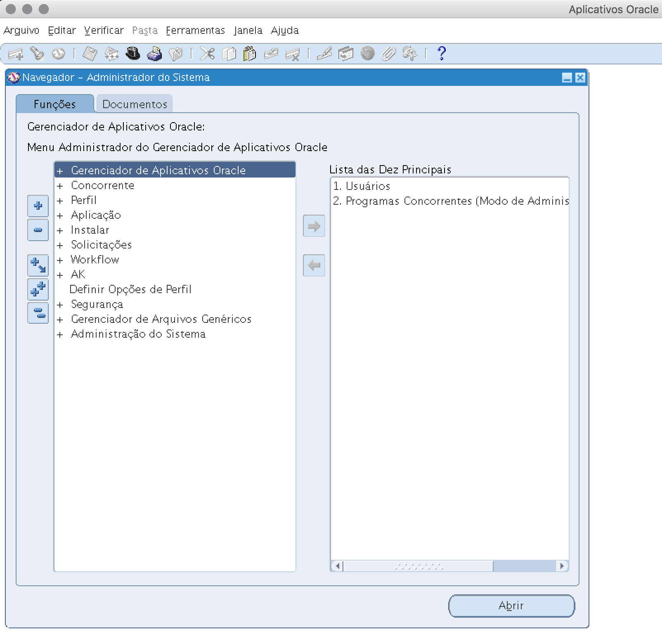
Task: Expand the Instalar tree node
Action: pyautogui.click(x=60, y=231)
